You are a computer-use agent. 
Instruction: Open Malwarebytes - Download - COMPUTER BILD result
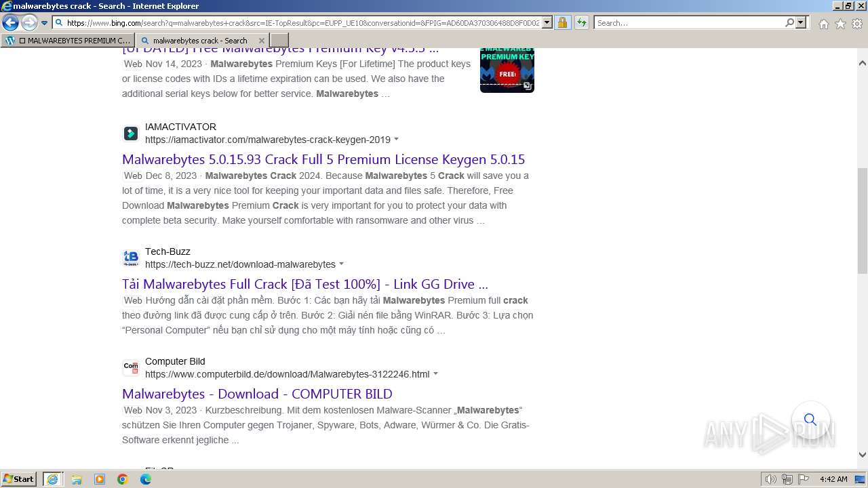(x=257, y=394)
